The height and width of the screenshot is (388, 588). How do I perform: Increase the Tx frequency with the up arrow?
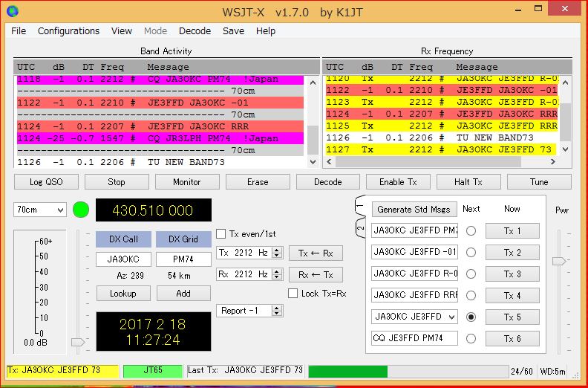[x=278, y=250]
